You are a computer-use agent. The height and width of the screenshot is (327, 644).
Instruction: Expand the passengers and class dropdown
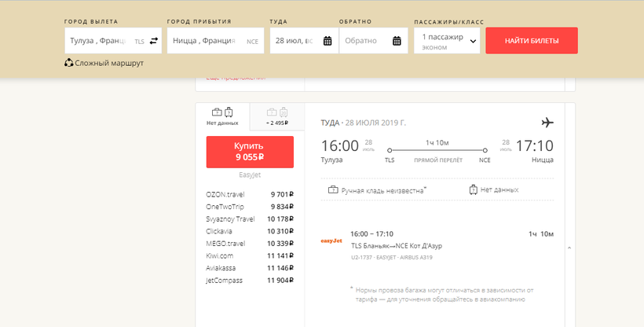click(x=446, y=41)
